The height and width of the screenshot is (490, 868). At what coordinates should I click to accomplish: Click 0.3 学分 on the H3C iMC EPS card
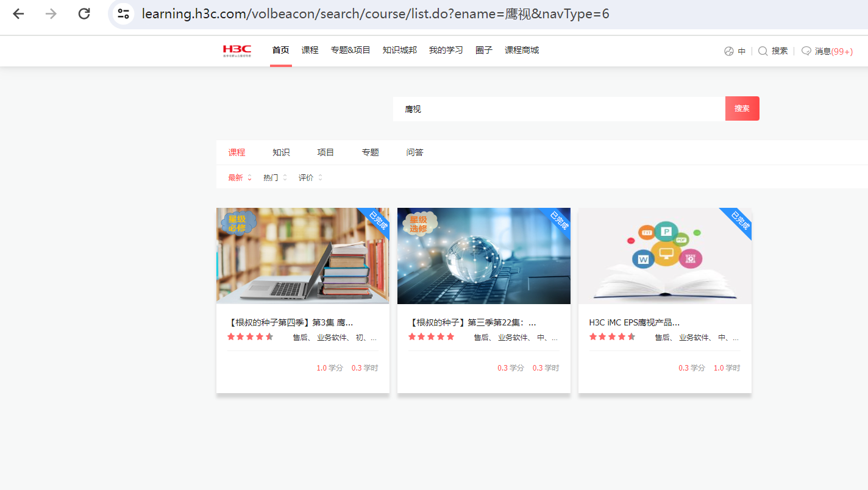(692, 368)
